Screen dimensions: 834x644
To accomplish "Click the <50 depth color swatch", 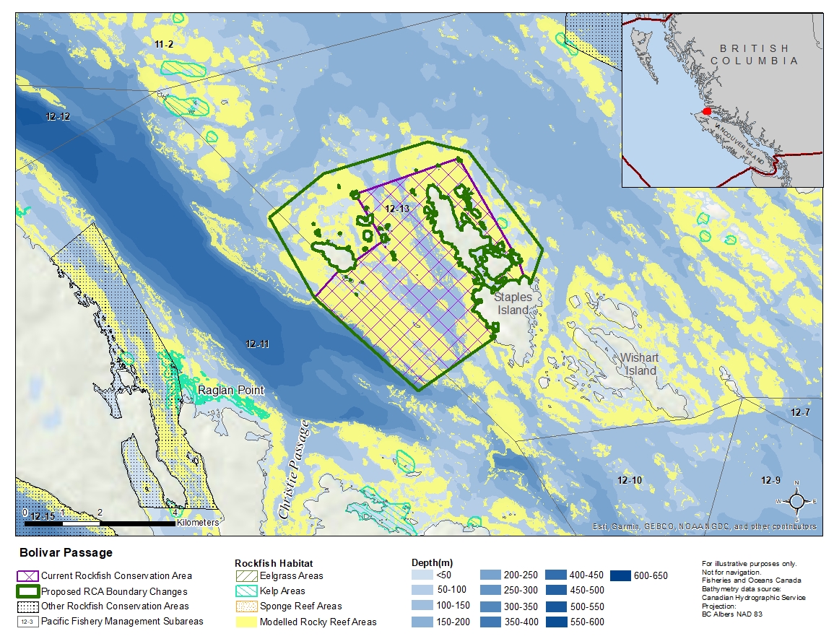I will (422, 575).
